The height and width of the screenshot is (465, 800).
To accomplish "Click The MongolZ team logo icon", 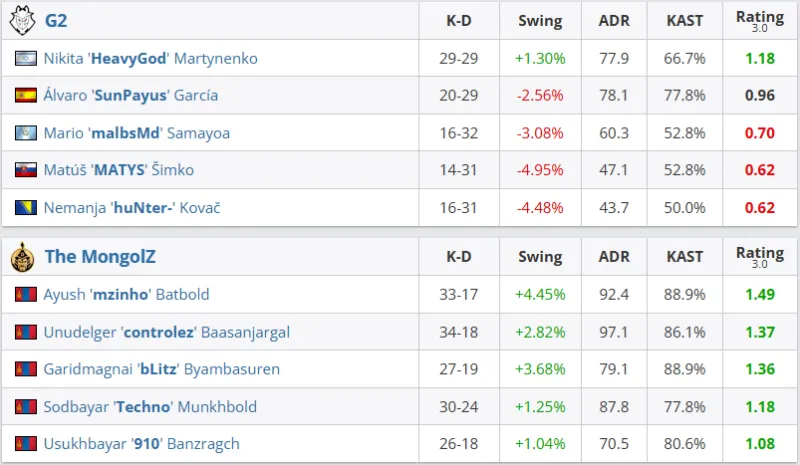I will 22,257.
